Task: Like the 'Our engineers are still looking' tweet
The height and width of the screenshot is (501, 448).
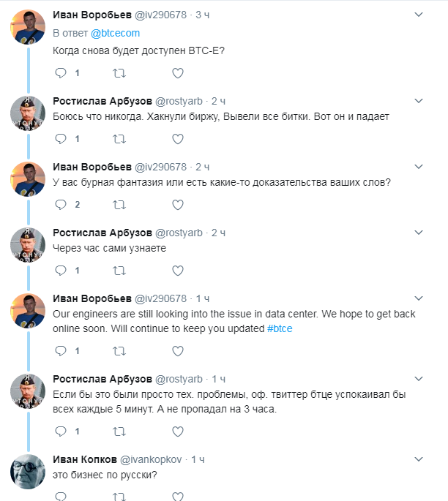Action: click(x=177, y=351)
